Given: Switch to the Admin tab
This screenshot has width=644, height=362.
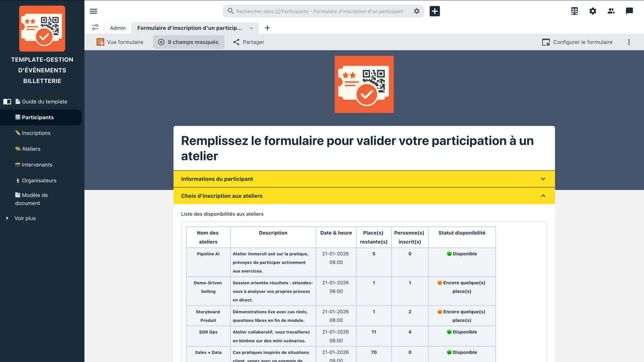Looking at the screenshot, I should click(118, 28).
